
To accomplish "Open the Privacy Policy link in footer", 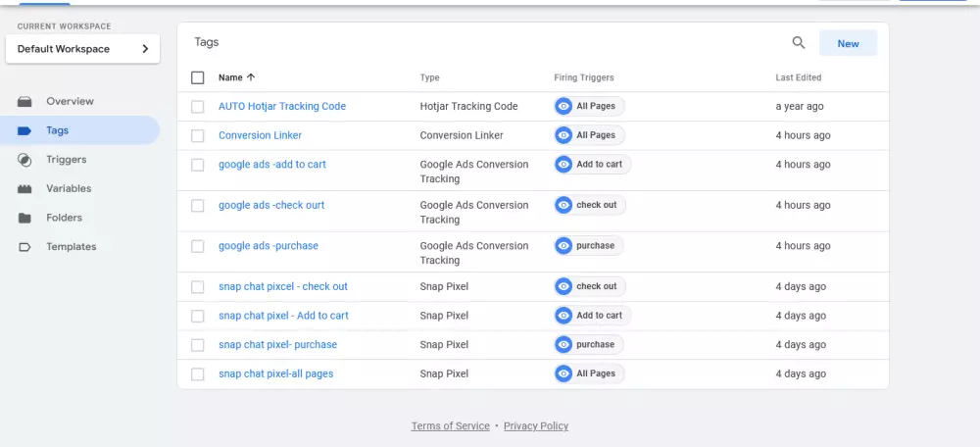I will pyautogui.click(x=535, y=426).
